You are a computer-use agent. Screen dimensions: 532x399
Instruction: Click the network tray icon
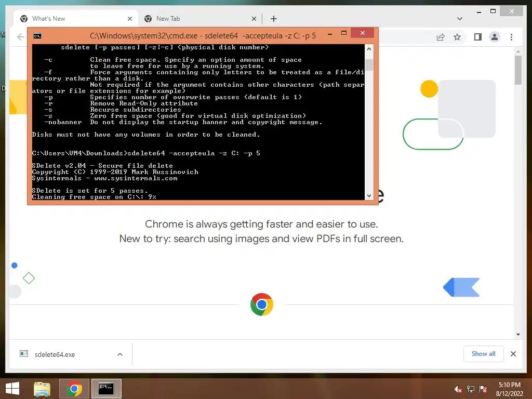pyautogui.click(x=471, y=389)
